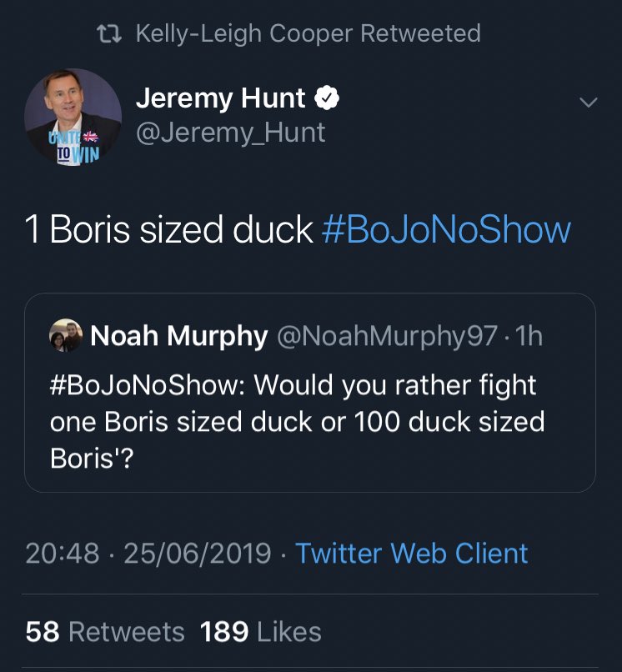Click the 25/06/2019 date
Screen dimensions: 622x672
click(x=197, y=553)
